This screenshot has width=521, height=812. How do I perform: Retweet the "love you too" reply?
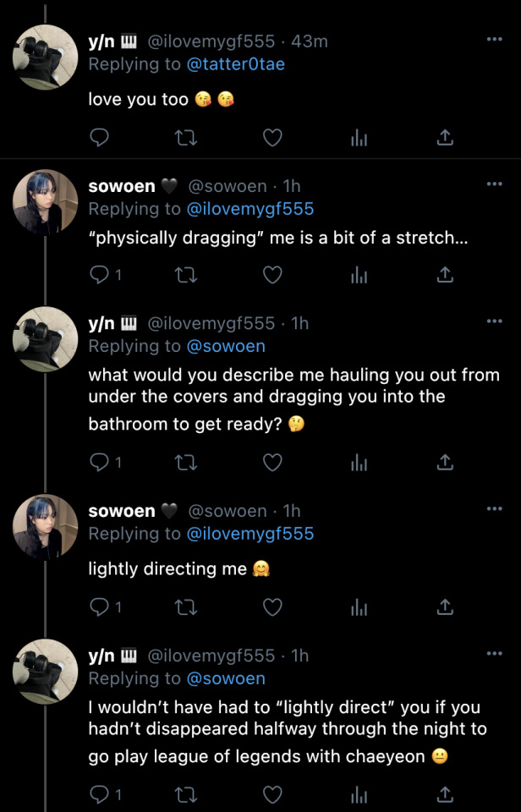[185, 138]
